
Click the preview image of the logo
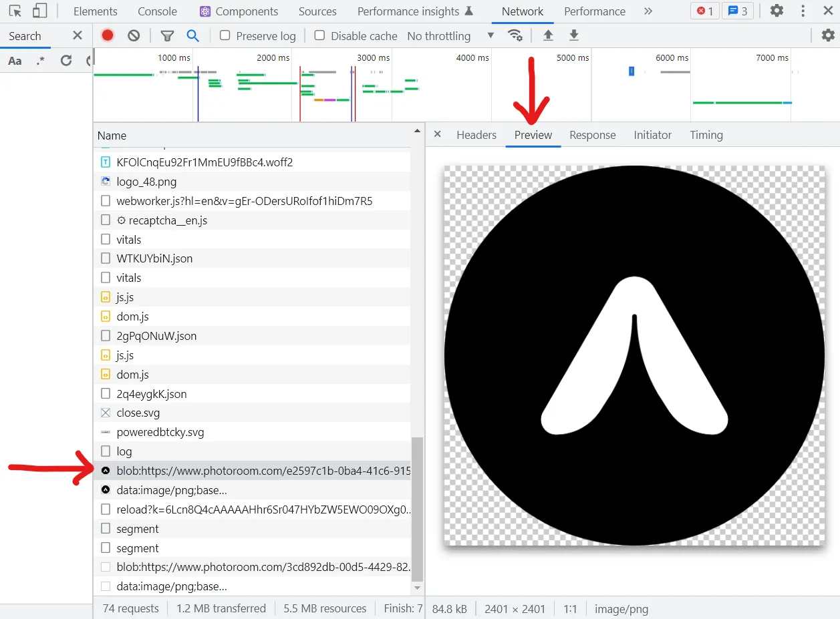pos(634,355)
